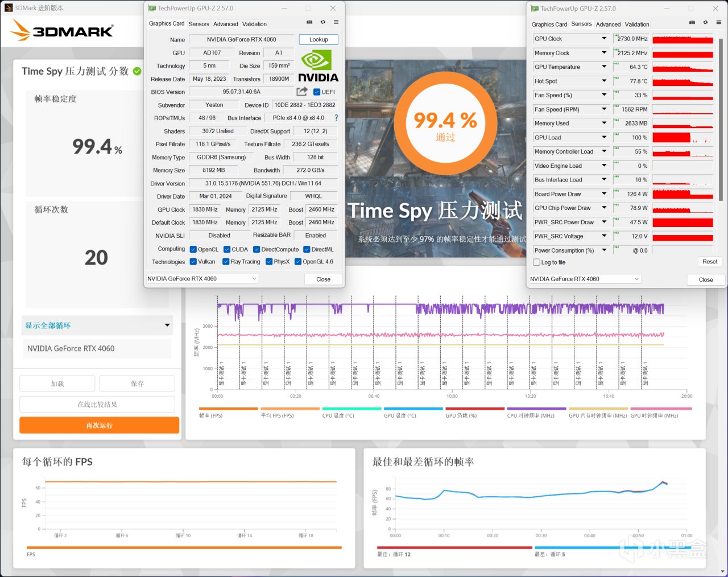Click the BIOS share/export icon beside UEFI
The image size is (728, 577).
tap(302, 92)
